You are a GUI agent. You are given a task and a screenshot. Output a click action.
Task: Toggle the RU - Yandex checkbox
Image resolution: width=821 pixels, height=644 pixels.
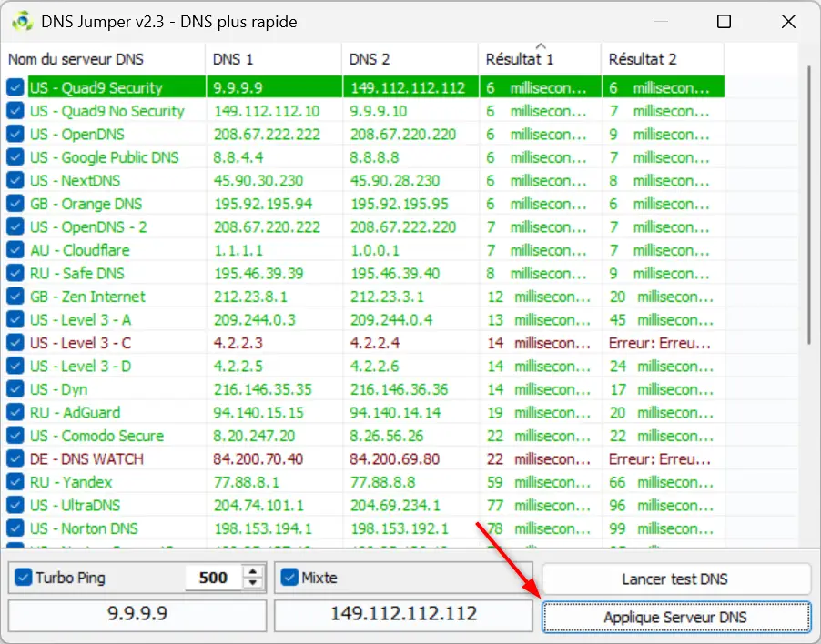coord(15,482)
